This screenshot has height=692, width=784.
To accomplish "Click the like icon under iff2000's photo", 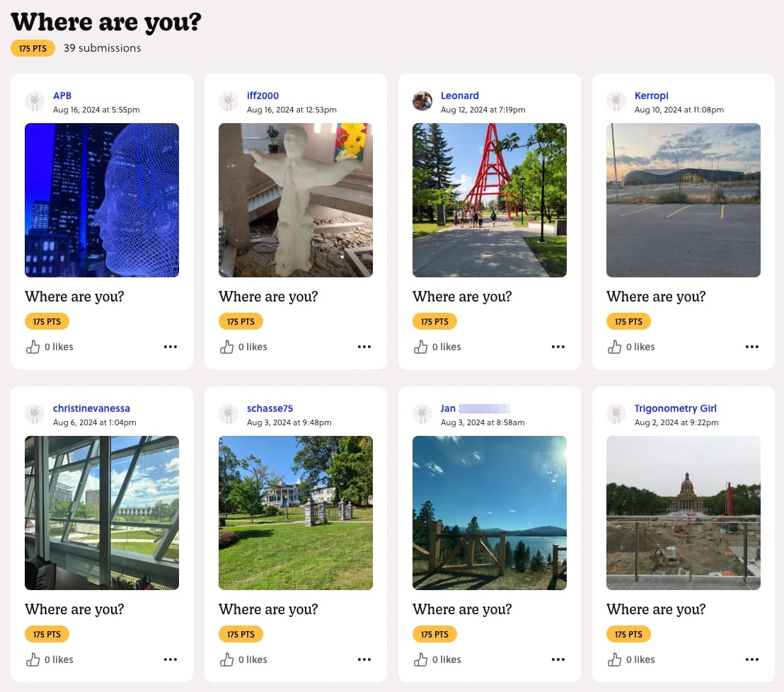I will 226,347.
